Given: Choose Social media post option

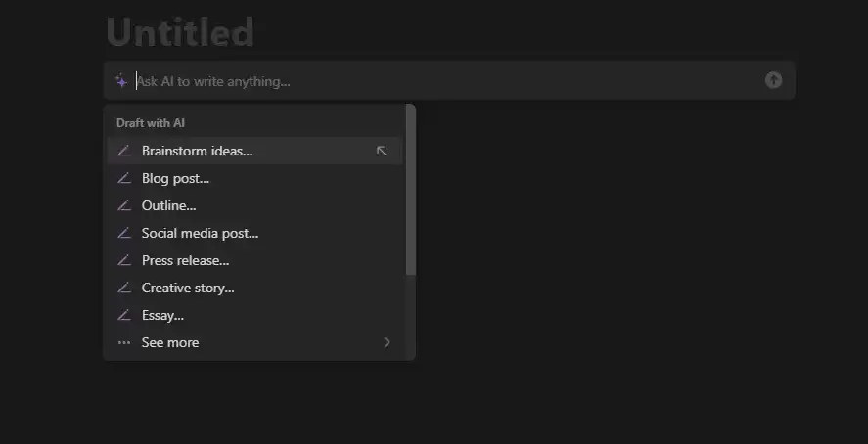Looking at the screenshot, I should tap(255, 233).
